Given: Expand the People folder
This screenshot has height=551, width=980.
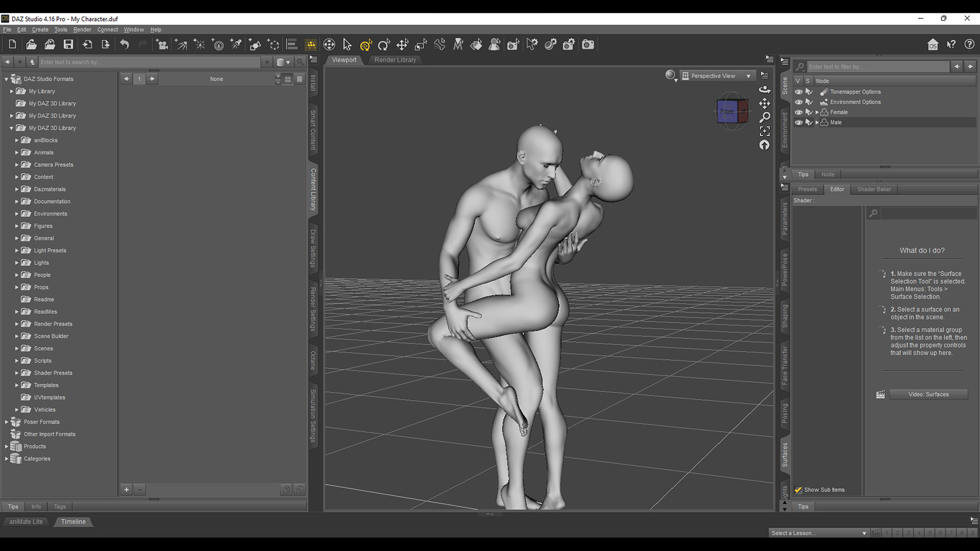Looking at the screenshot, I should pos(17,275).
